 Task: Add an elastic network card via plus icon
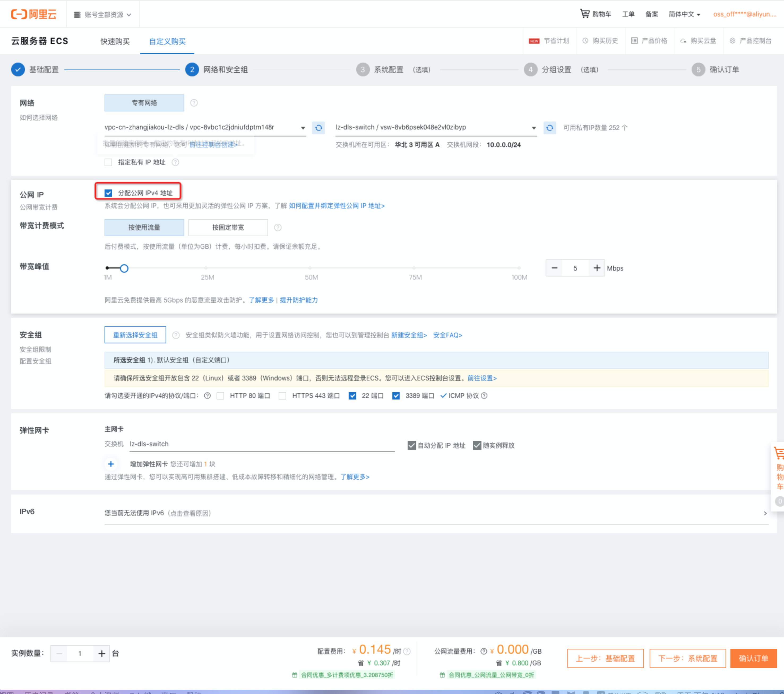pyautogui.click(x=111, y=463)
